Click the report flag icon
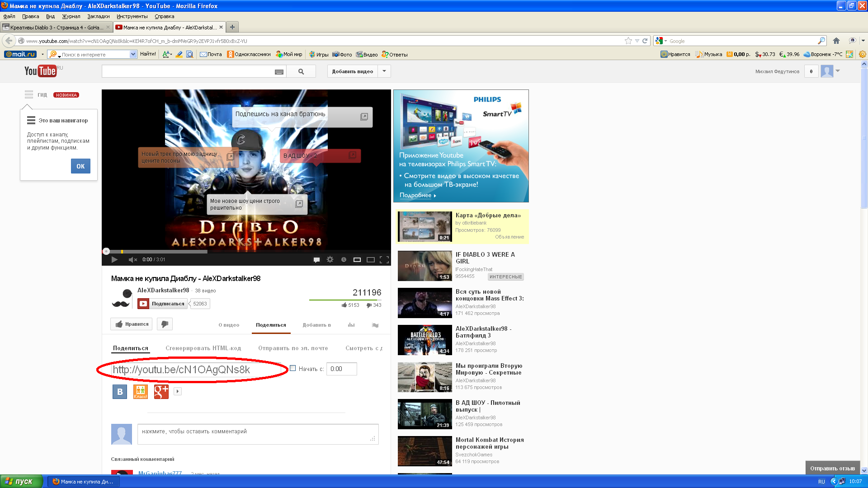 pos(375,325)
